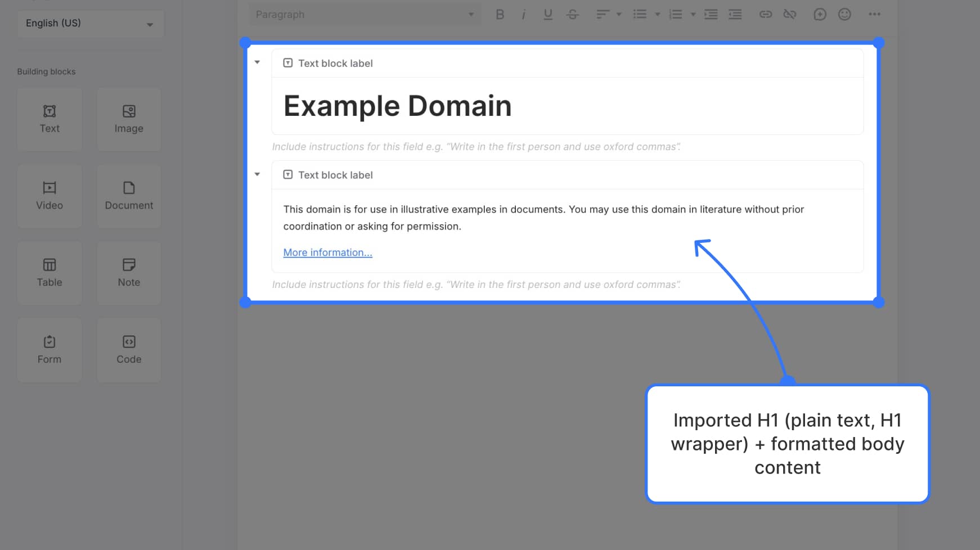Add instructions under the Example Domain block

[x=476, y=147]
